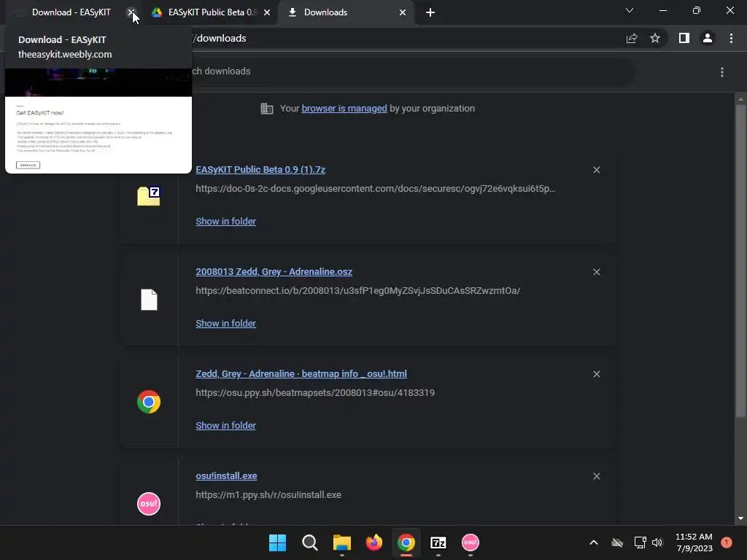Image resolution: width=747 pixels, height=560 pixels.
Task: Close the Downloads tab
Action: tap(403, 12)
